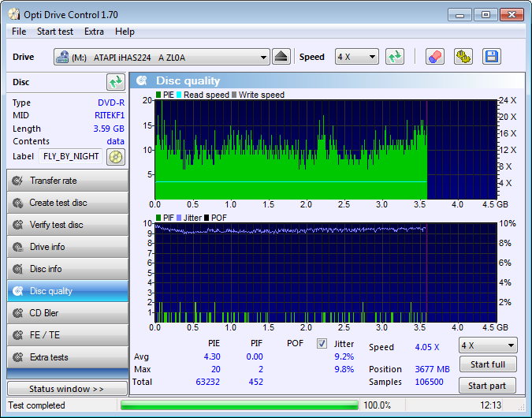
Task: Click the Opti Drive Control title bar icon
Action: click(x=14, y=14)
